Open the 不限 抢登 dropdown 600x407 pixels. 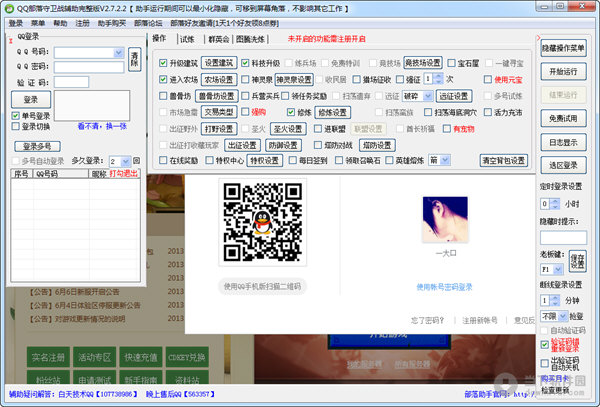[562, 316]
